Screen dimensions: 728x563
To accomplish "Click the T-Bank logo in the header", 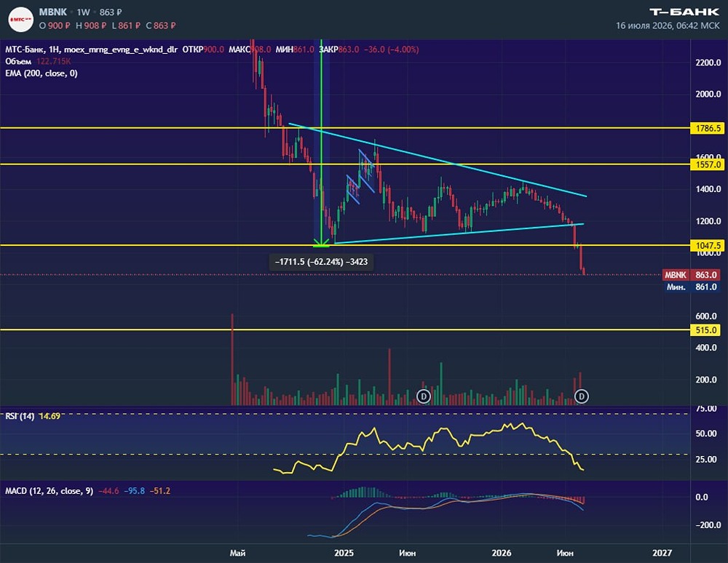I will point(684,12).
